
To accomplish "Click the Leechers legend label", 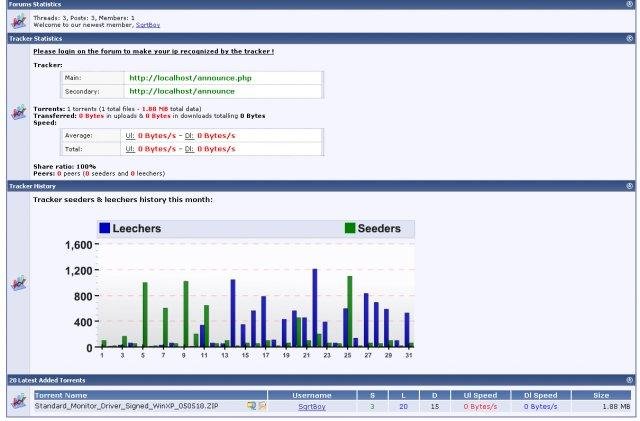I will [137, 228].
